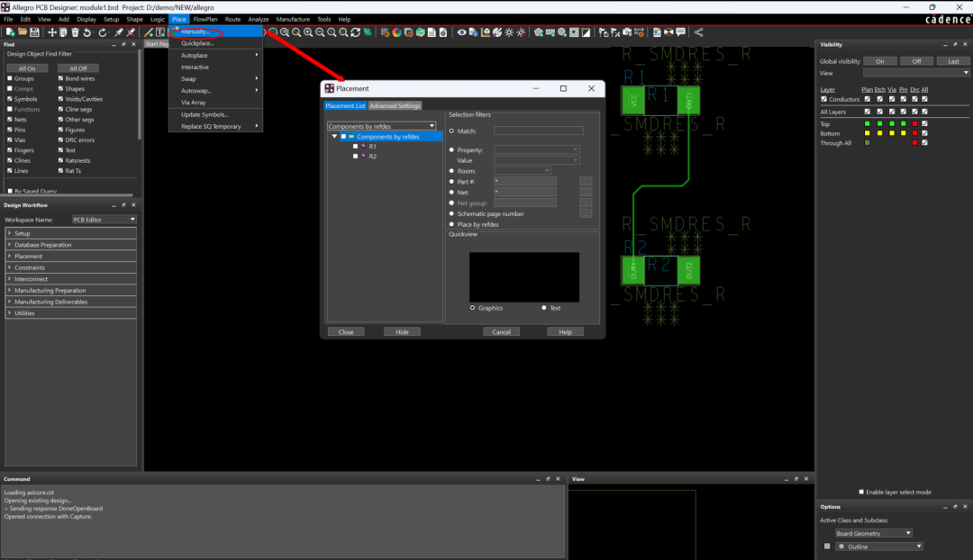
Task: Click the Match text input field
Action: [x=538, y=131]
